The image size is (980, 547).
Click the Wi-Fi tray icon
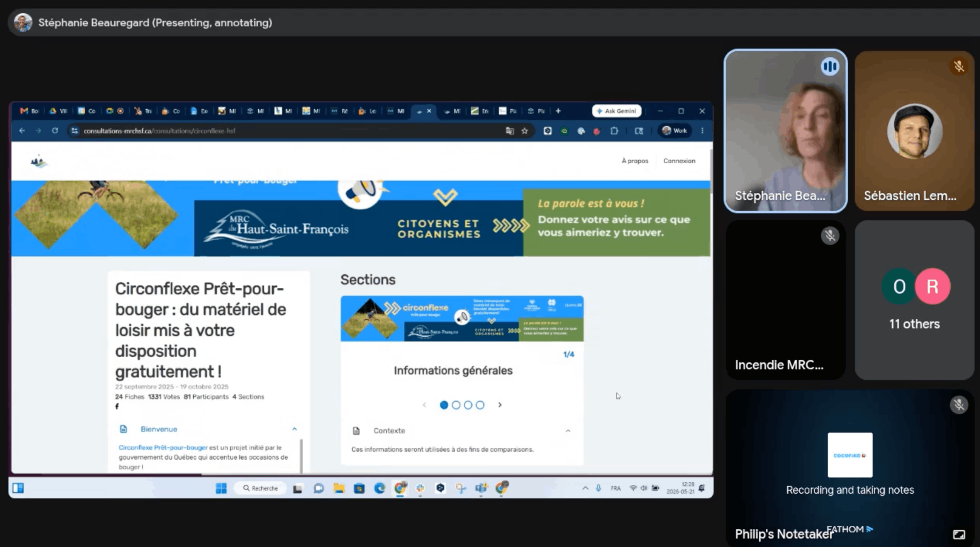[633, 488]
